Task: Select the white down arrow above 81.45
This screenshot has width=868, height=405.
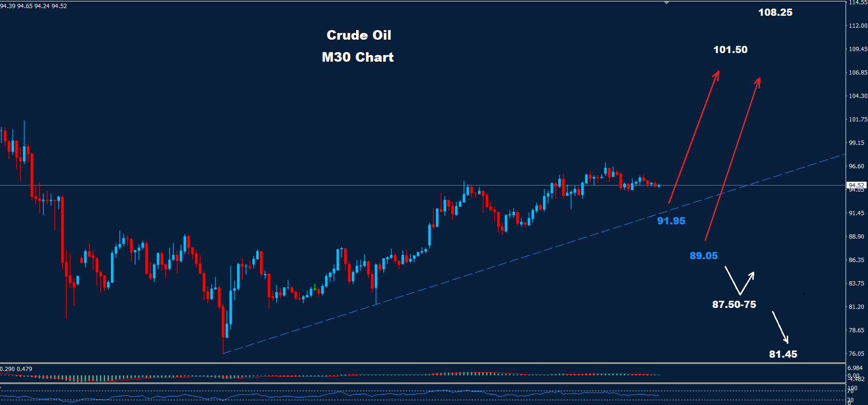Action: pyautogui.click(x=780, y=327)
